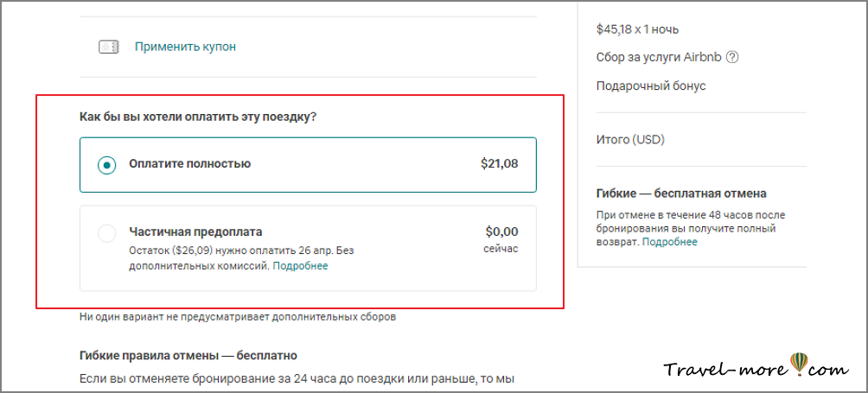Open the "Применить купон" link
Image resolution: width=868 pixels, height=393 pixels.
pos(185,47)
